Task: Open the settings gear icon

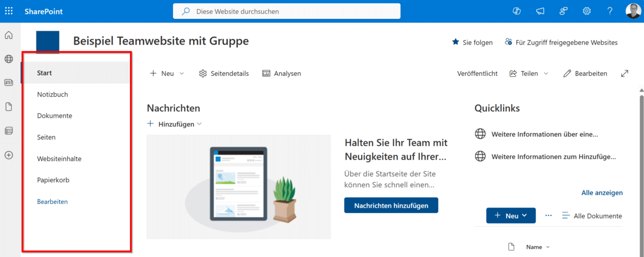Action: 587,11
